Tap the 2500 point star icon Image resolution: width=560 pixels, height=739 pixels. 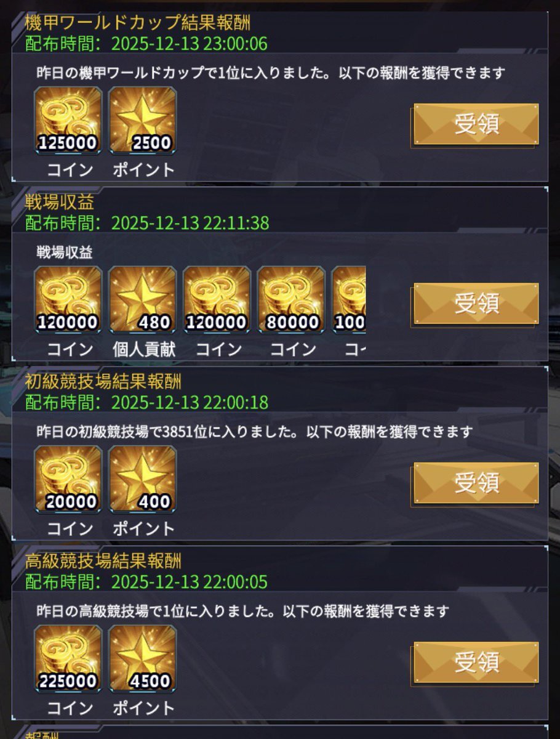[142, 120]
